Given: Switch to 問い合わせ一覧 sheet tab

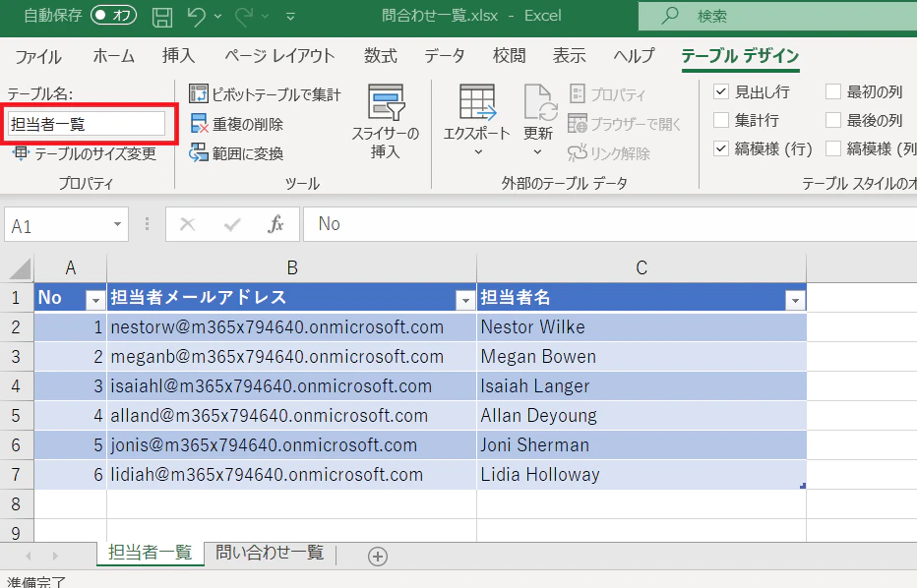Looking at the screenshot, I should click(x=269, y=553).
